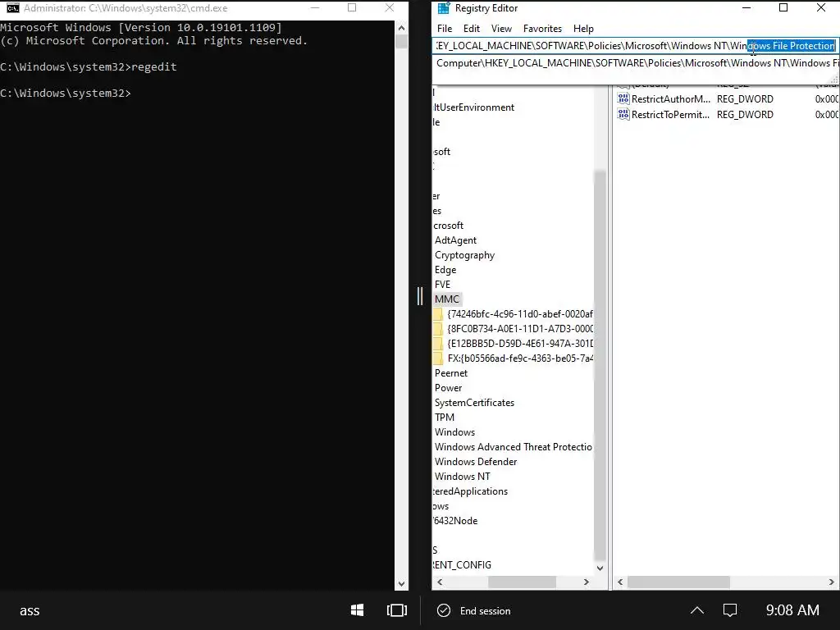840x630 pixels.
Task: Maximize the Registry Editor window
Action: tap(783, 7)
